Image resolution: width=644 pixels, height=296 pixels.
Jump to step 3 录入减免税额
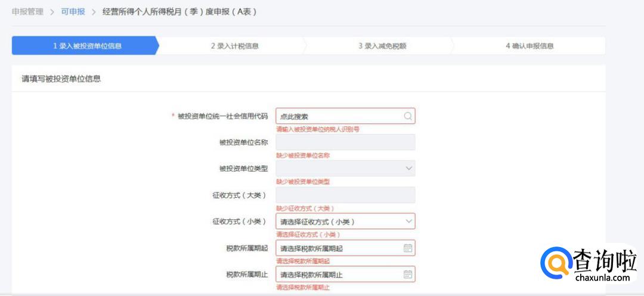pos(382,46)
